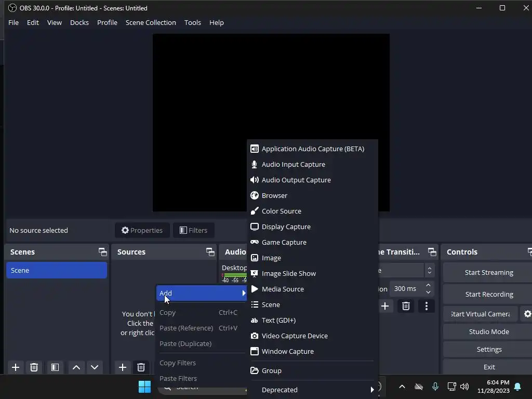Viewport: 532px width, 399px height.
Task: Open the Edit menu
Action: pos(33,23)
